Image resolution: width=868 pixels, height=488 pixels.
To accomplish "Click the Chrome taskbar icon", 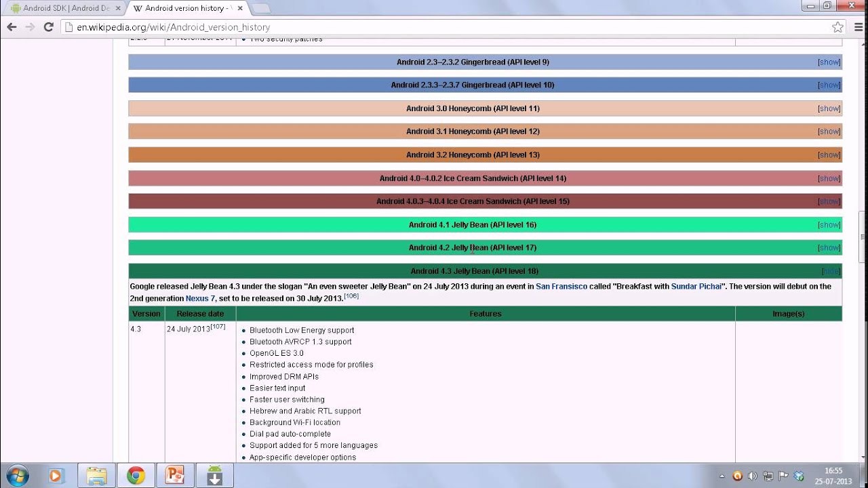I will [136, 476].
